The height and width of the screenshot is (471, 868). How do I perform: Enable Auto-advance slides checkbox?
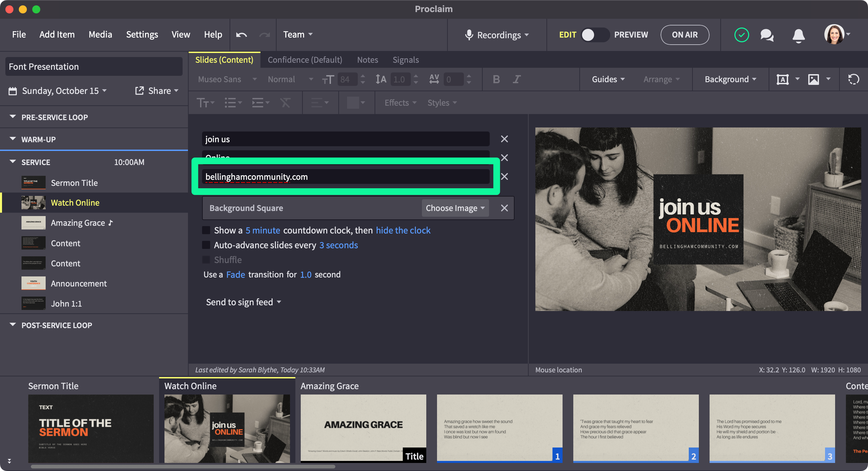[x=206, y=245]
